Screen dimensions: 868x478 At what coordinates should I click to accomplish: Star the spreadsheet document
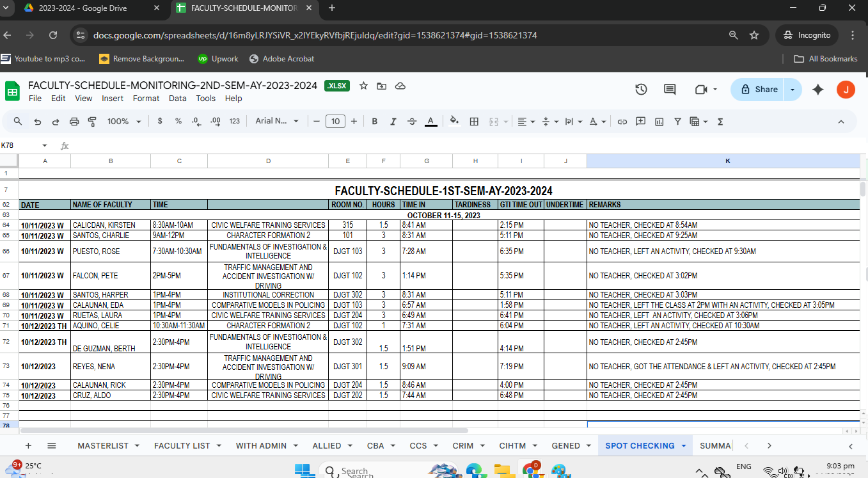[x=363, y=86]
